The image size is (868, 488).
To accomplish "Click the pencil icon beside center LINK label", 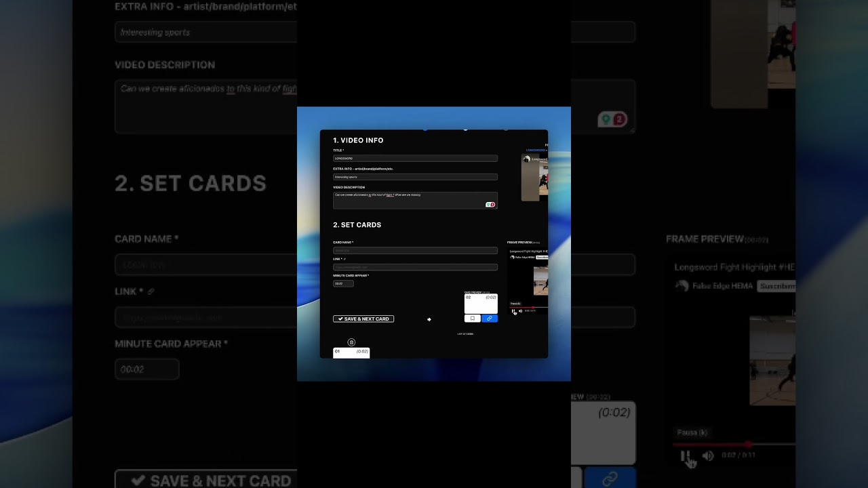I will 344,259.
